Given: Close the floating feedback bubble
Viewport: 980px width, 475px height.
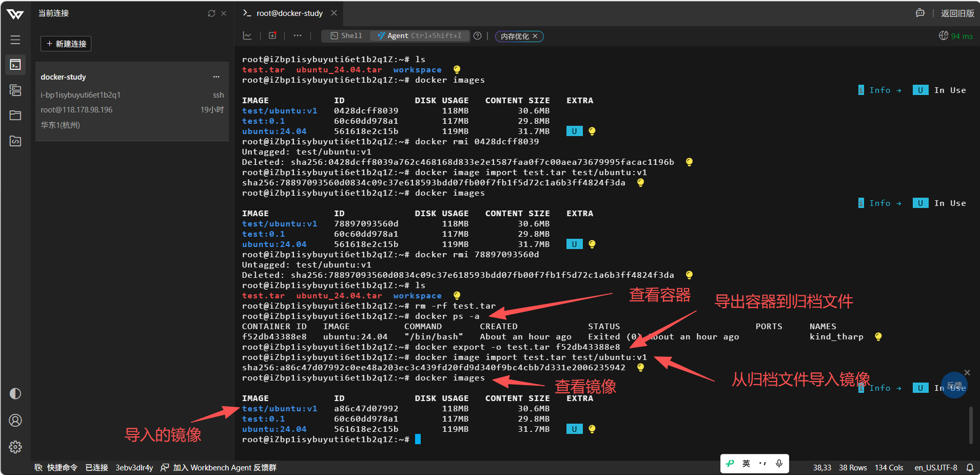Looking at the screenshot, I should (x=967, y=372).
